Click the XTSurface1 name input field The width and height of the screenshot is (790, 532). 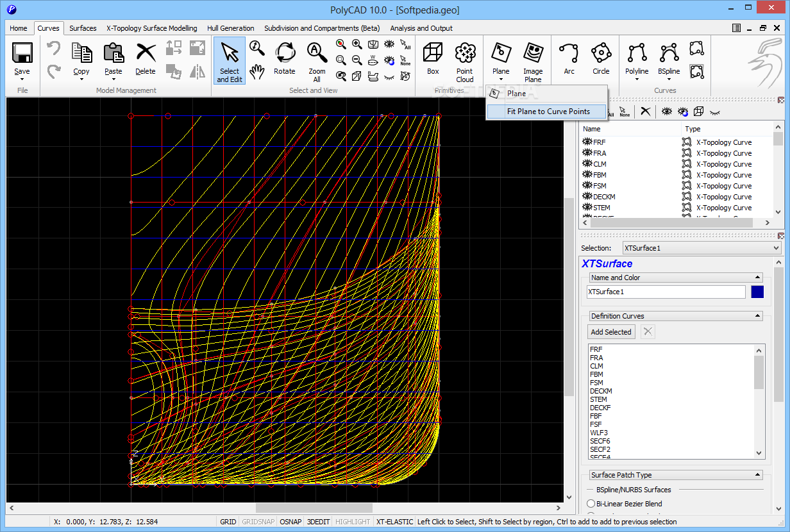(x=666, y=292)
